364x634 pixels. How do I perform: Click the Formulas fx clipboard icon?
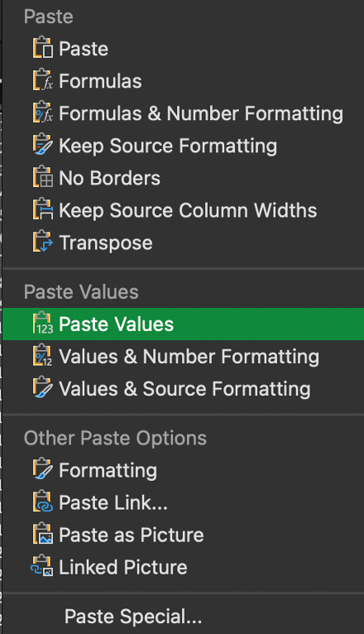[43, 80]
